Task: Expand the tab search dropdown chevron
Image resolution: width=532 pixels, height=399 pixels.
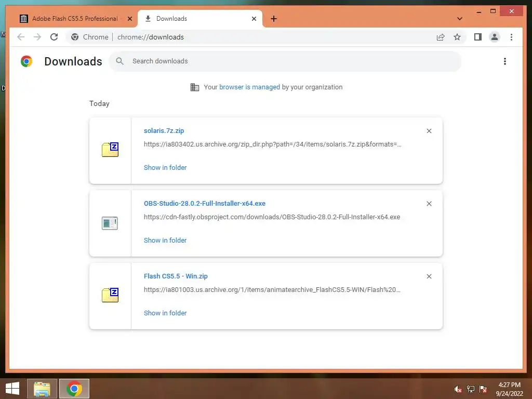Action: tap(460, 19)
